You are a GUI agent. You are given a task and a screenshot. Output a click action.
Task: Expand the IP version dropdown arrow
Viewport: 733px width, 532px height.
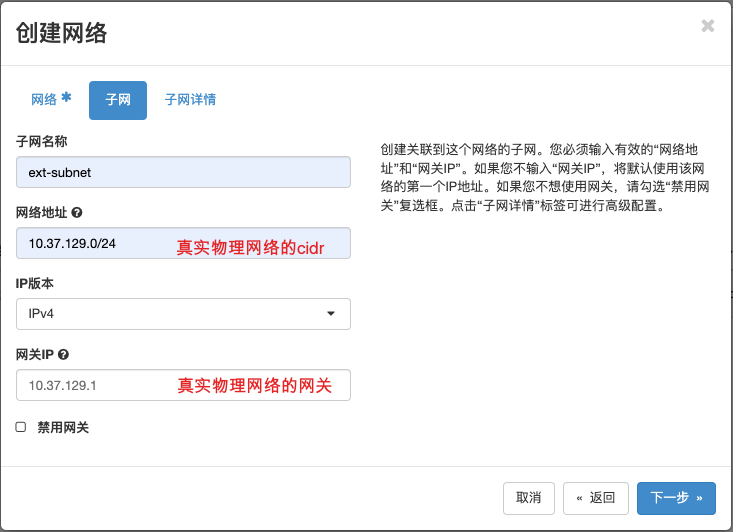(331, 314)
